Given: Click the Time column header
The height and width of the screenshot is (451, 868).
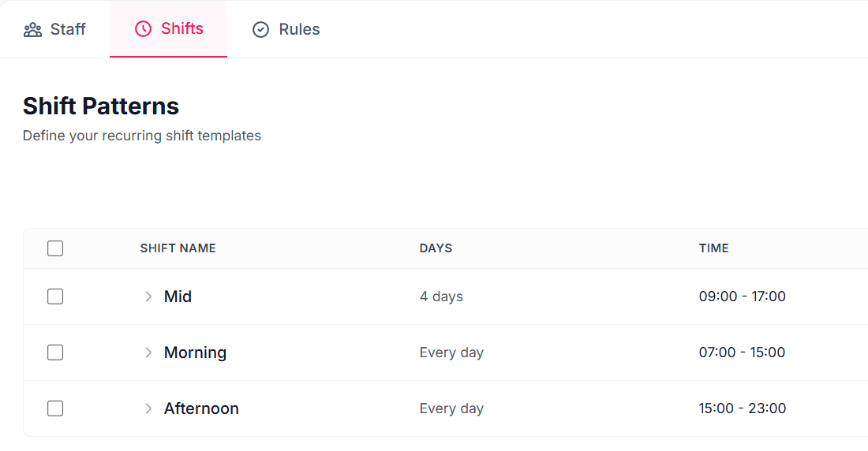Looking at the screenshot, I should 713,248.
